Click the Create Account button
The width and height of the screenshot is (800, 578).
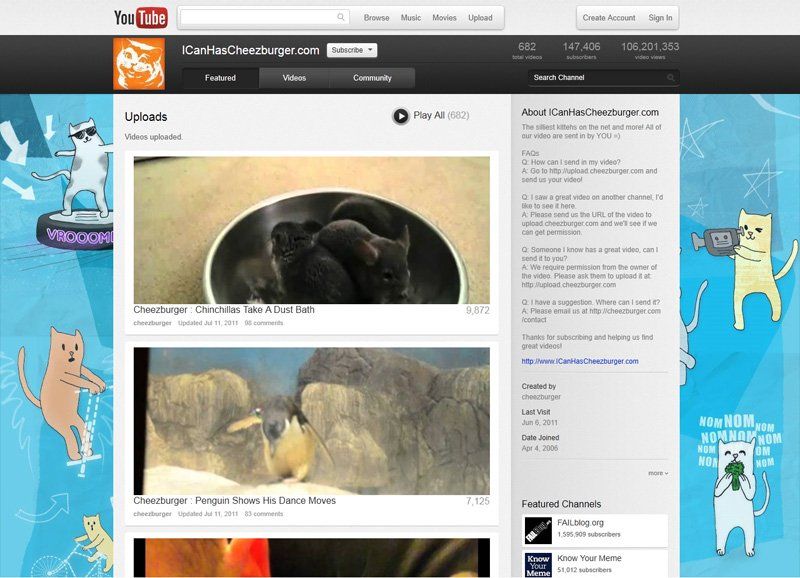point(609,18)
